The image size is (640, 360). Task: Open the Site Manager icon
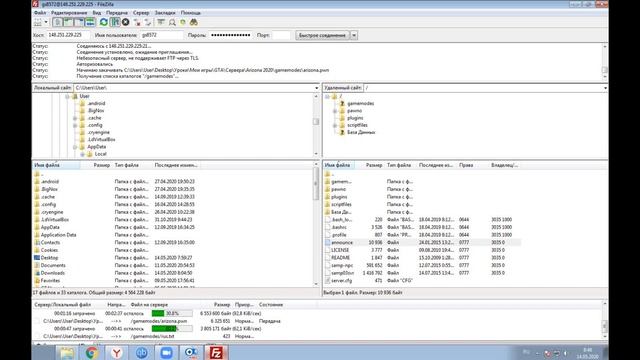(38, 22)
